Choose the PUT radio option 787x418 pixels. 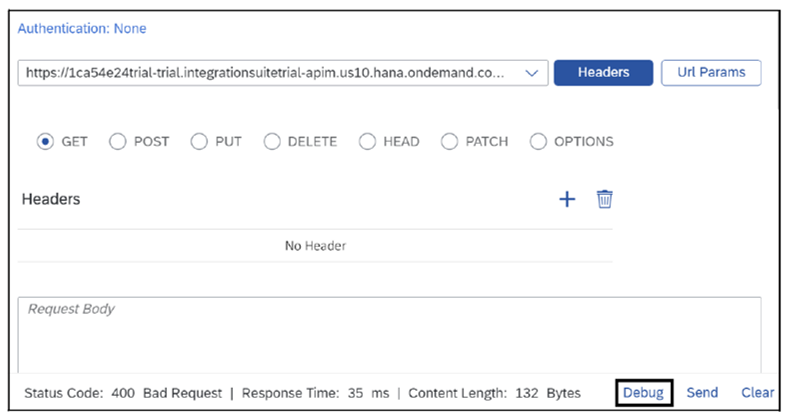point(199,142)
